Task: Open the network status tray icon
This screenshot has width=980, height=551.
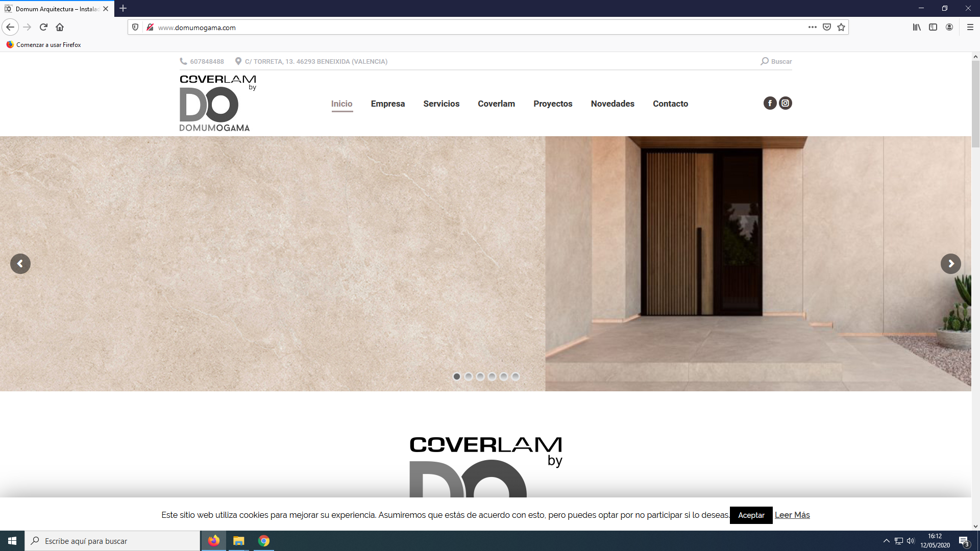Action: tap(899, 541)
